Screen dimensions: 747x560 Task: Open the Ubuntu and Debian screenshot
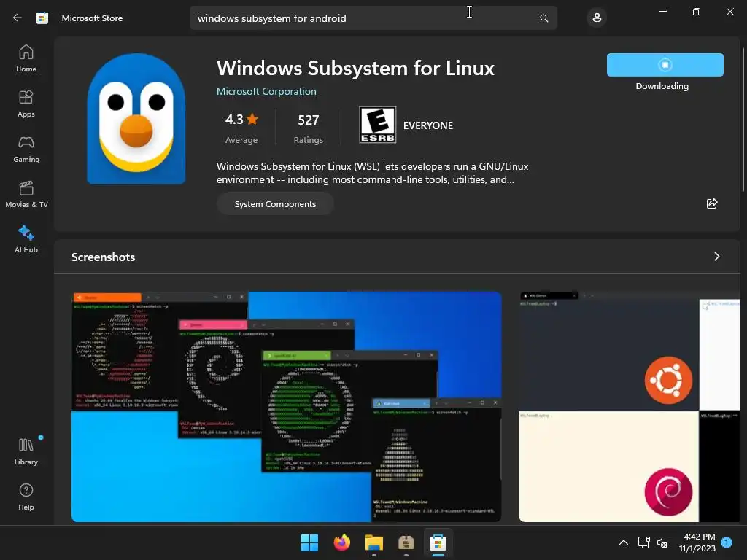pyautogui.click(x=629, y=407)
